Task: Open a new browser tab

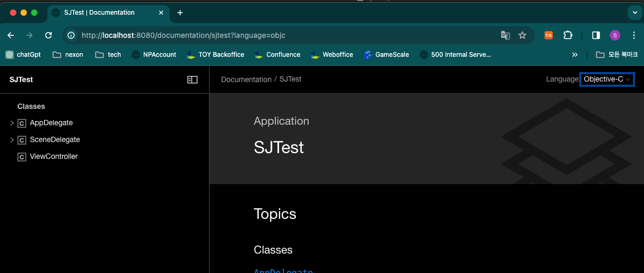Action: pyautogui.click(x=180, y=13)
